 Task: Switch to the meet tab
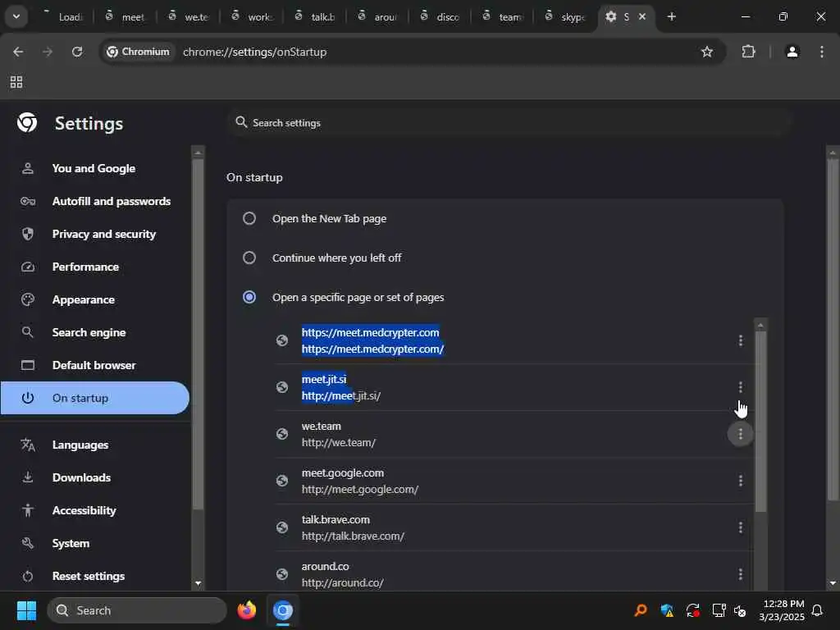point(126,16)
